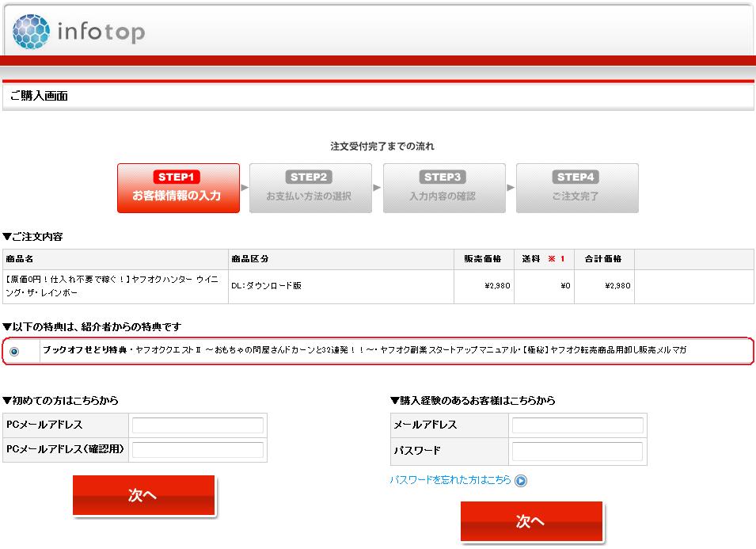The image size is (756, 549).
Task: Click the パスワード input field
Action: coord(577,451)
